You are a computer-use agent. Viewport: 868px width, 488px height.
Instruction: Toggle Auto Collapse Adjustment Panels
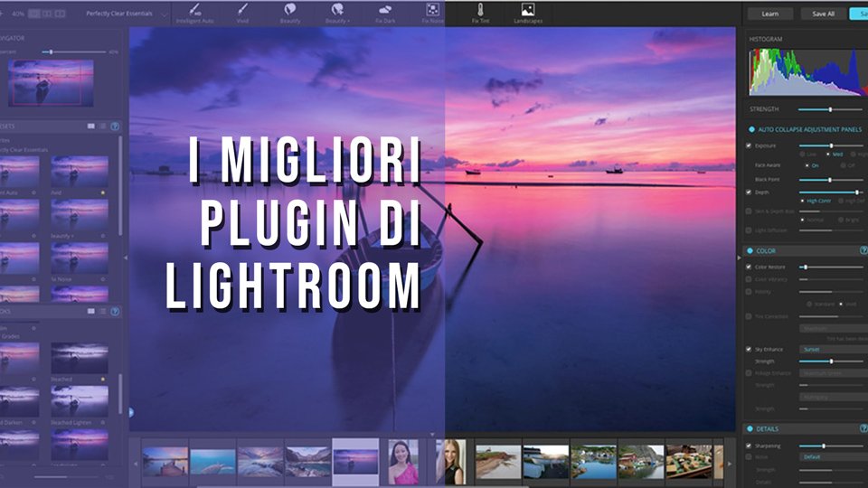click(x=751, y=129)
